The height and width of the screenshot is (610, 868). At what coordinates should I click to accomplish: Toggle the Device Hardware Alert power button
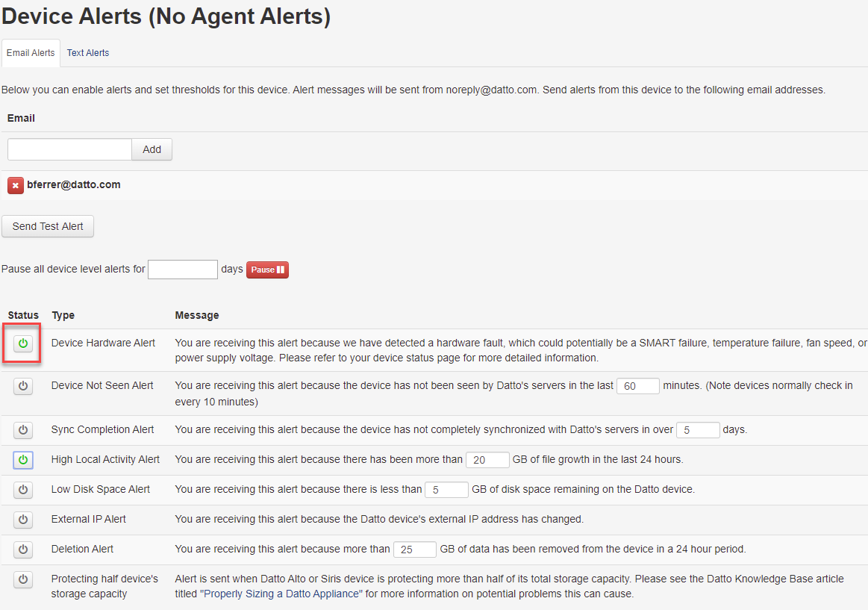(22, 343)
